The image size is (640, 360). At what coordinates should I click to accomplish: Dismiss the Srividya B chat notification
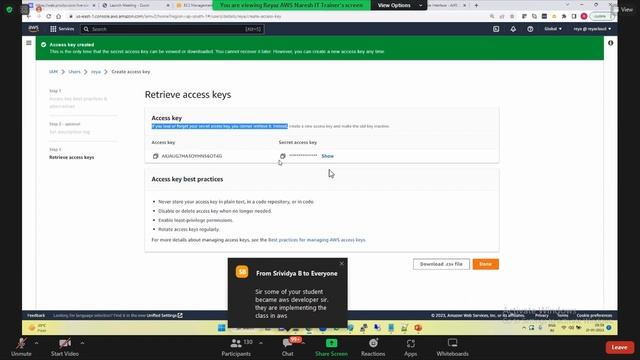[342, 263]
